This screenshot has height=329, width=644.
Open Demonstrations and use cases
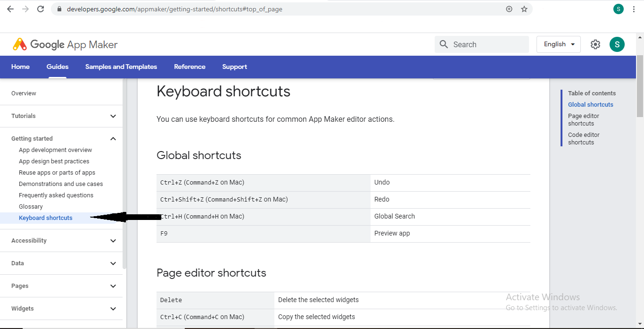coord(61,184)
